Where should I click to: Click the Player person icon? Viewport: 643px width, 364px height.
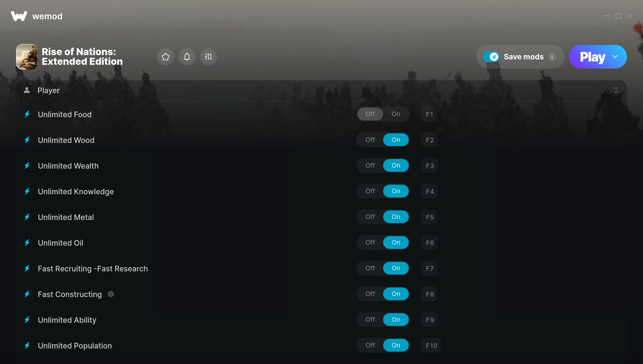pos(27,90)
